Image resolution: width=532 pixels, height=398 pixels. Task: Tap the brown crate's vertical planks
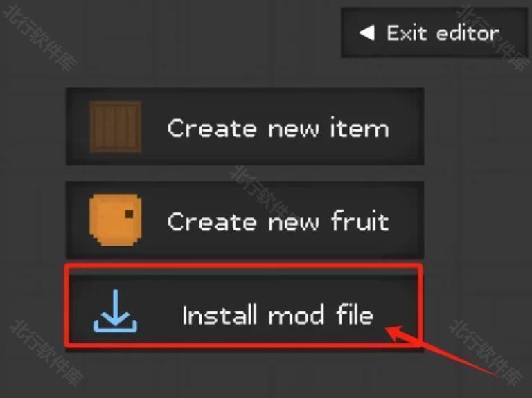[116, 127]
